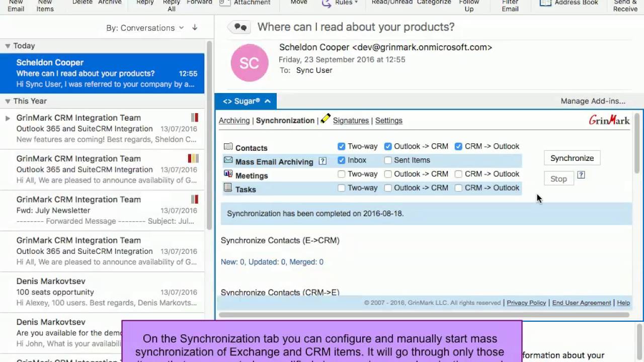The height and width of the screenshot is (362, 644).
Task: Click the Move toolbar button
Action: (299, 3)
